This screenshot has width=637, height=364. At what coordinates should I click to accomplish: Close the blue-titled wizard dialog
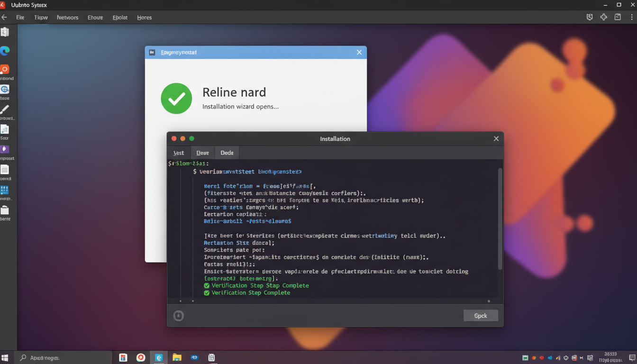point(359,52)
